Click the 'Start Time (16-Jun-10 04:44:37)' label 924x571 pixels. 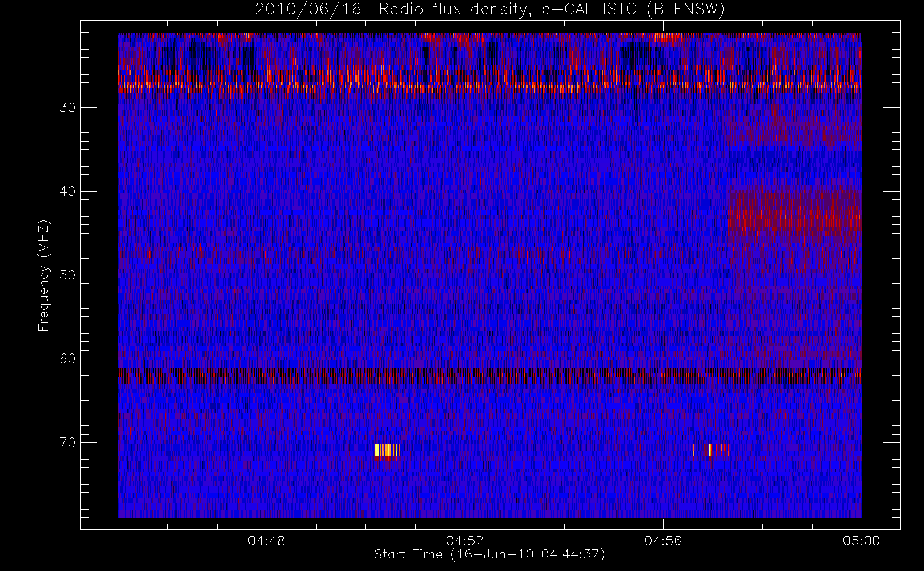pyautogui.click(x=489, y=554)
